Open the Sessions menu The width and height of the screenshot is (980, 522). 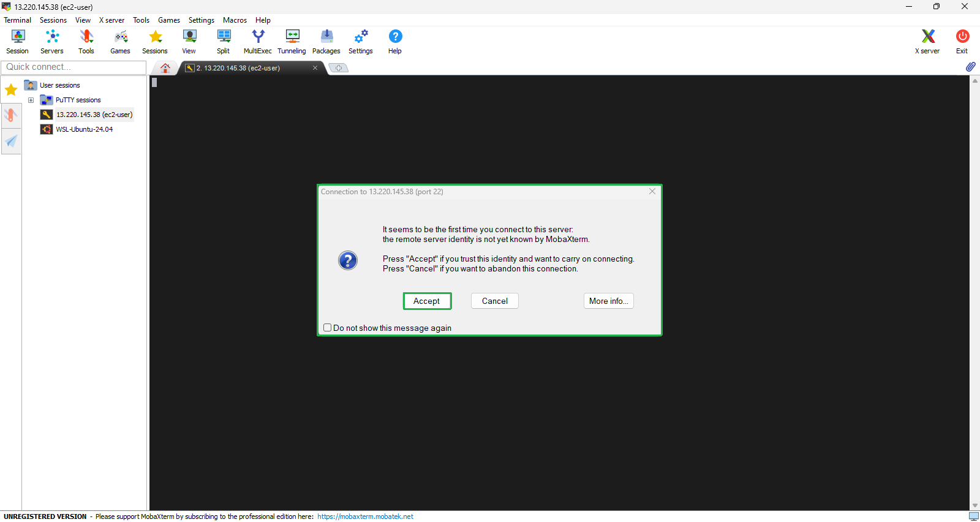click(x=53, y=20)
